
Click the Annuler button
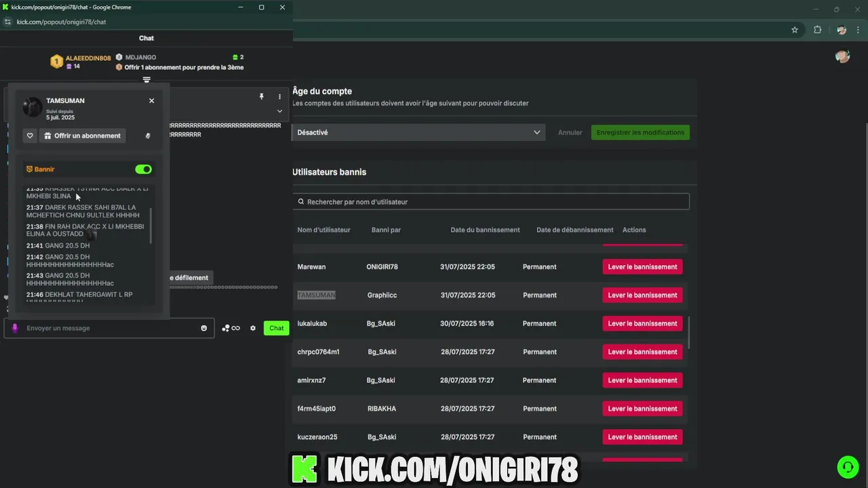570,132
